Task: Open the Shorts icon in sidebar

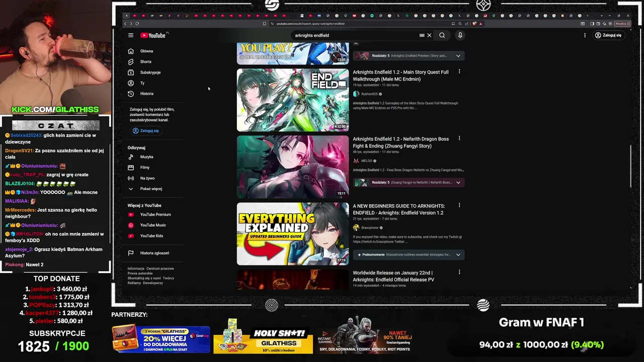Action: click(x=131, y=62)
